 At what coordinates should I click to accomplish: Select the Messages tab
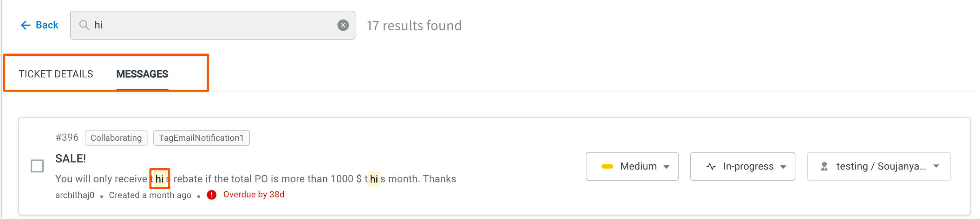coord(142,74)
